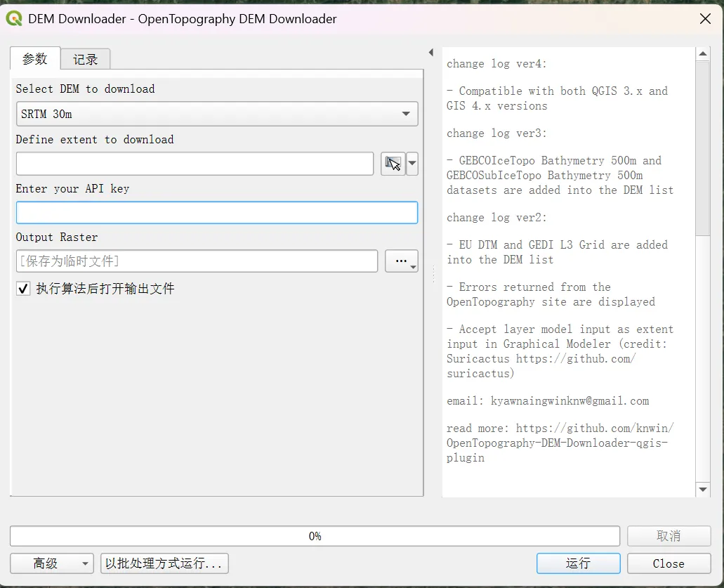Click the 'change log ver3:' text
This screenshot has width=724, height=588.
[x=496, y=133]
